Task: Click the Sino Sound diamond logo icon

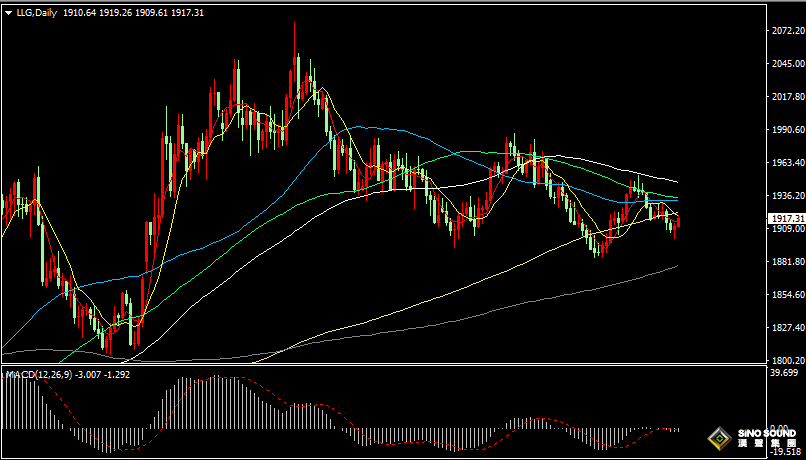Action: (x=718, y=439)
